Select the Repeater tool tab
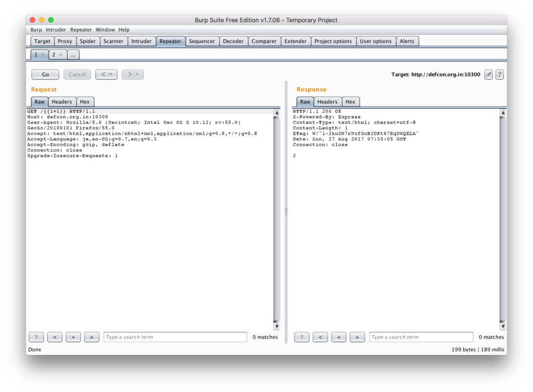This screenshot has height=392, width=533. (170, 41)
